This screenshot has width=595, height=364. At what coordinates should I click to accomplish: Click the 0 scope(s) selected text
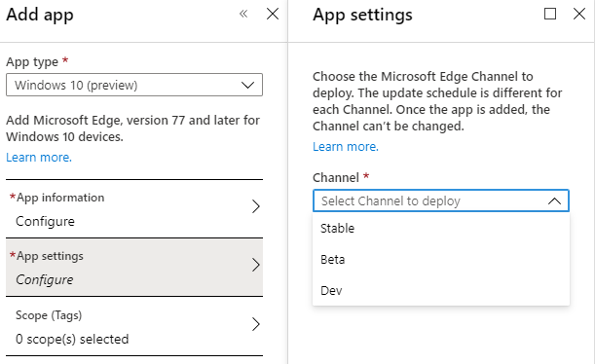[72, 339]
